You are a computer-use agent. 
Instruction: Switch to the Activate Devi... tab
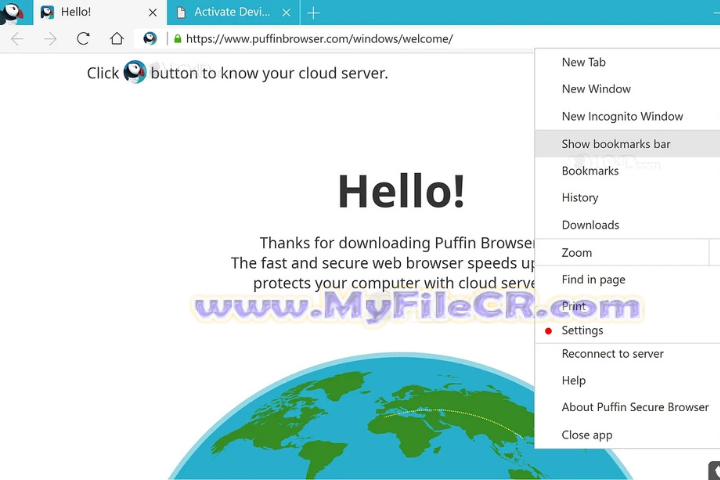pos(233,12)
